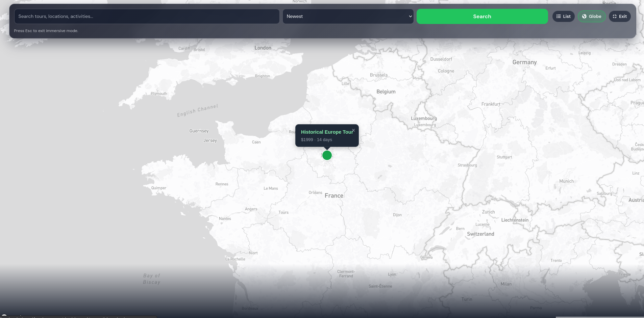Click the Munich city label
The image size is (644, 318).
click(566, 181)
